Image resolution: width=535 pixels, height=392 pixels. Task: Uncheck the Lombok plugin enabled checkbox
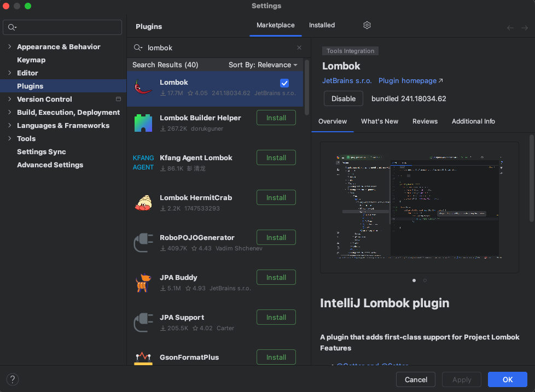[284, 83]
